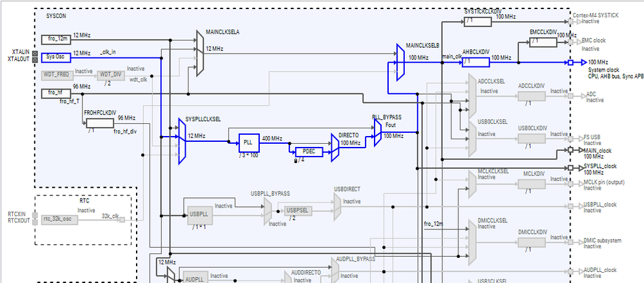This screenshot has height=283, width=644.
Task: Click the PDEC lock icon
Action: point(296,161)
